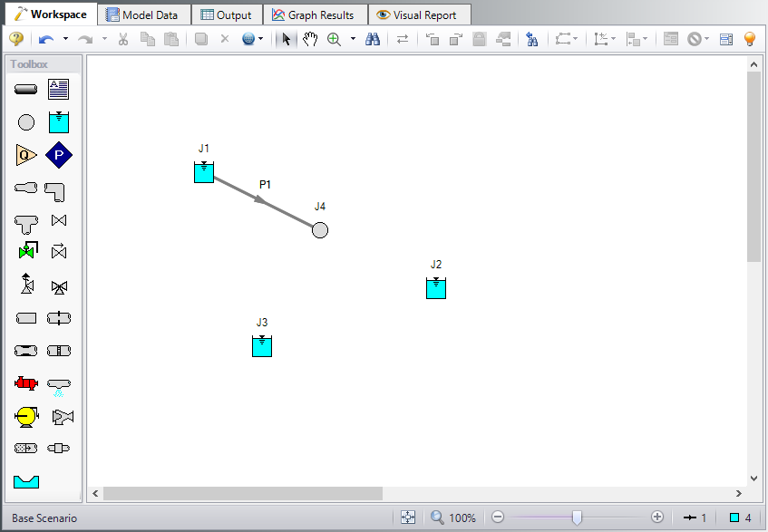Click the Find toolbar icon
Screen dimensions: 768x532
tap(373, 40)
